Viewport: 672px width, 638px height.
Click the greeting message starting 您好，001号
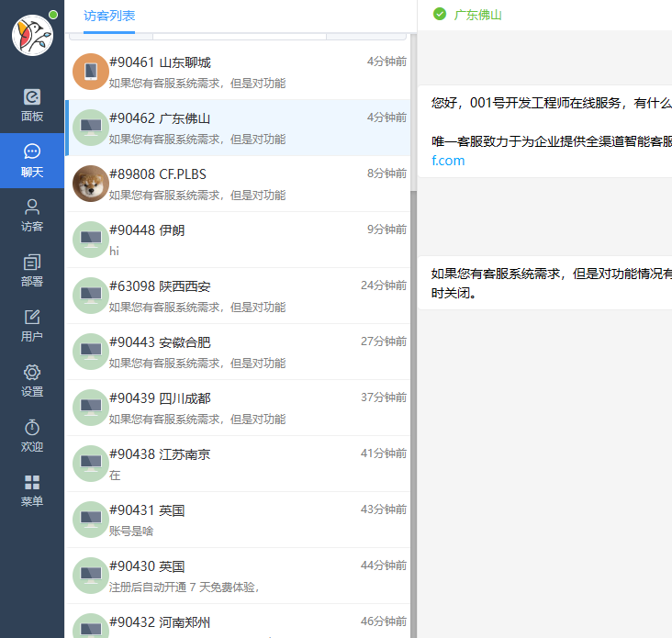tap(544, 131)
